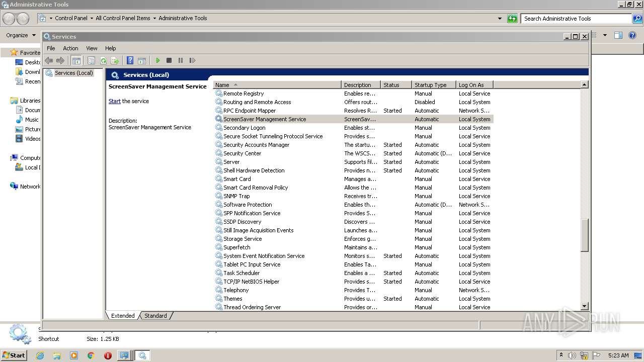The image size is (644, 362).
Task: Click the Refresh toolbar icon
Action: click(x=103, y=60)
